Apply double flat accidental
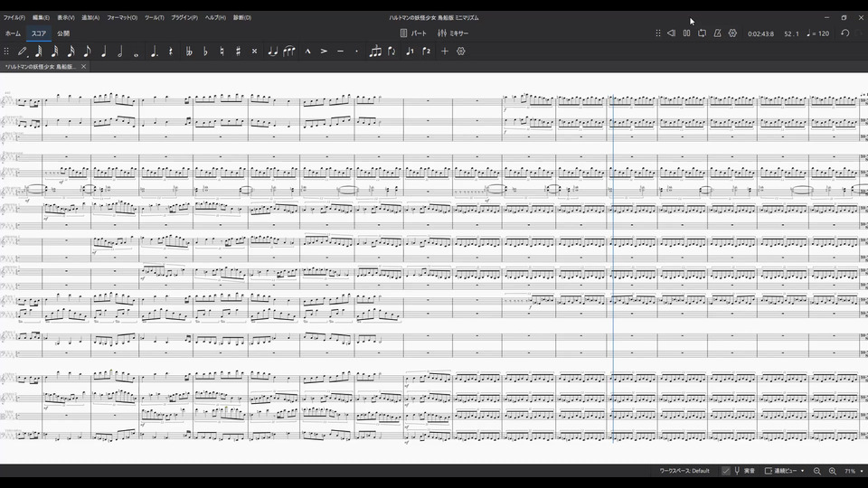 [189, 52]
